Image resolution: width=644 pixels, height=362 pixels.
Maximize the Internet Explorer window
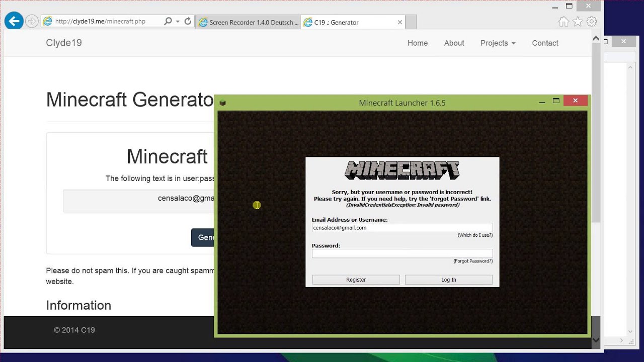click(x=569, y=6)
